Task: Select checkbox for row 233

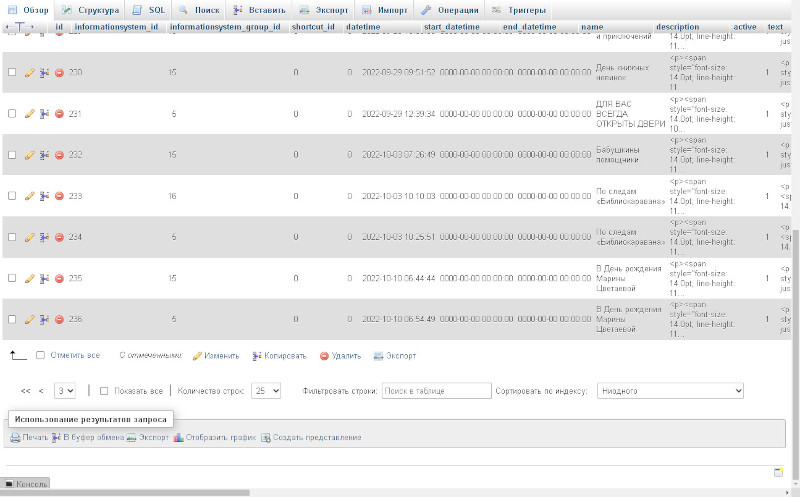Action: click(12, 196)
